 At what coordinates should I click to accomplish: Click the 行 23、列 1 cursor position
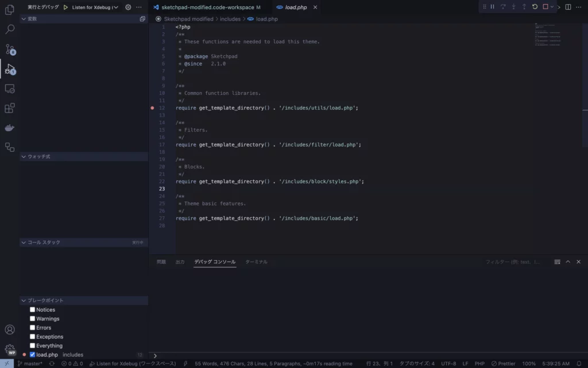(380, 363)
